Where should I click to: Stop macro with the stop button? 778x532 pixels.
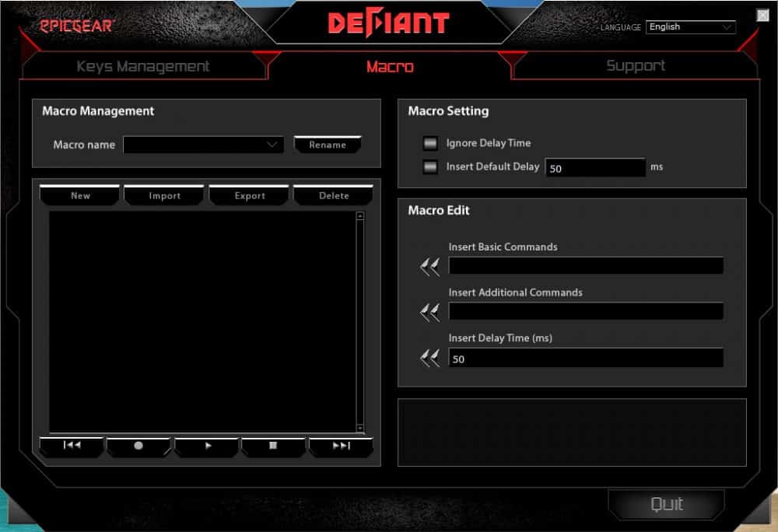pyautogui.click(x=273, y=446)
